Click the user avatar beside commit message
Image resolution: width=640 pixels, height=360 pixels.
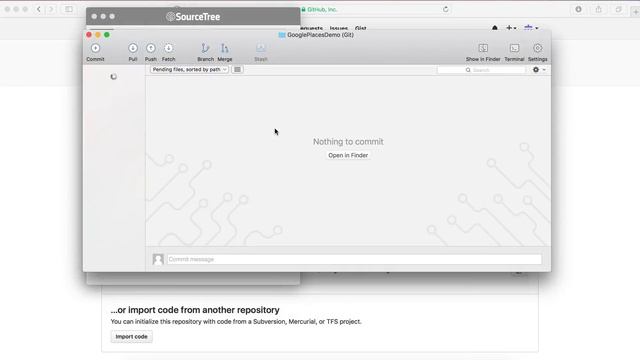(158, 259)
